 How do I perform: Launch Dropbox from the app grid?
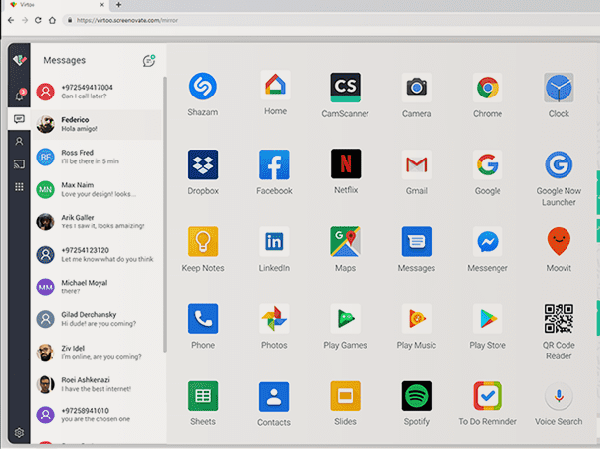(203, 164)
